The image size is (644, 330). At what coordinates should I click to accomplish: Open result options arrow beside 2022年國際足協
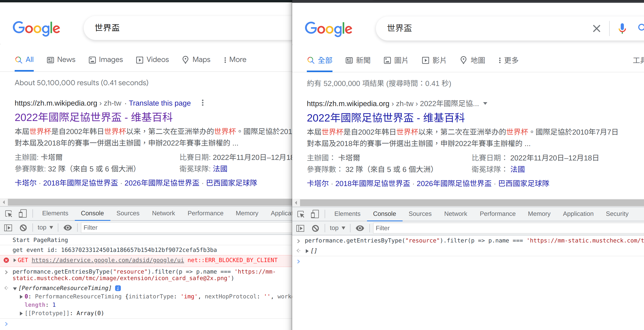pyautogui.click(x=485, y=103)
